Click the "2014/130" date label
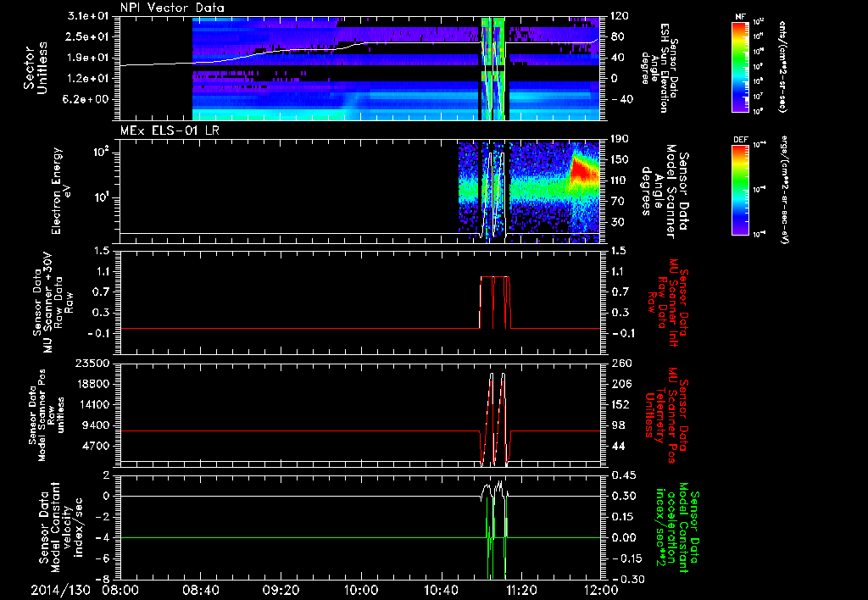The image size is (868, 600). [60, 590]
